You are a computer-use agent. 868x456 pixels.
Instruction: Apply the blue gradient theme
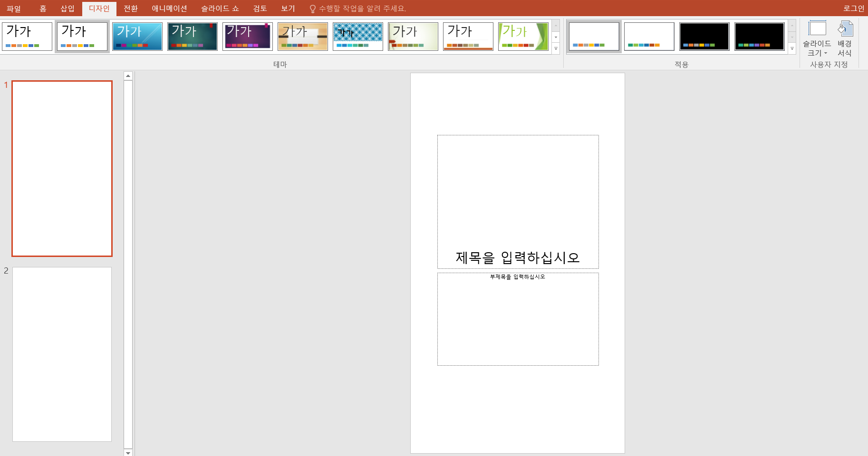coord(137,37)
